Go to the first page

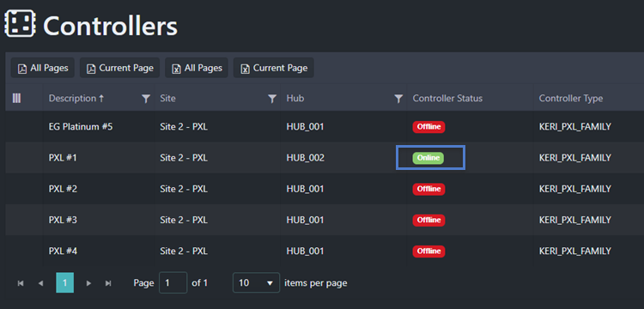(x=21, y=283)
